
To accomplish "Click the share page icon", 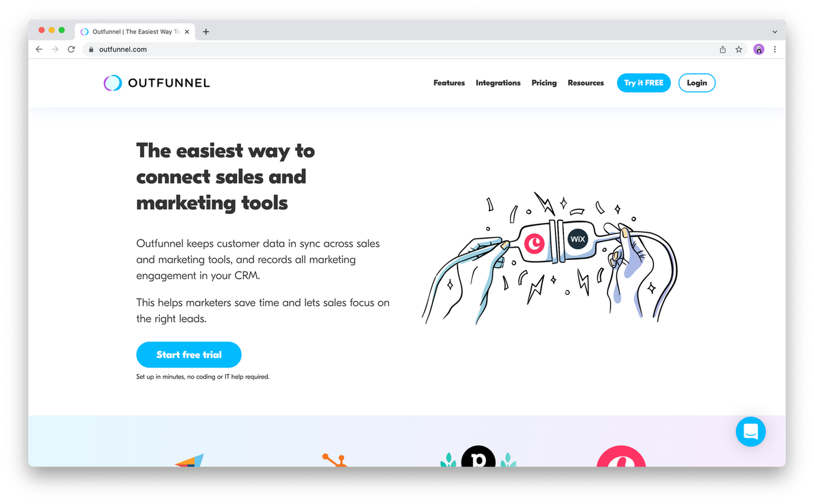I will [723, 49].
